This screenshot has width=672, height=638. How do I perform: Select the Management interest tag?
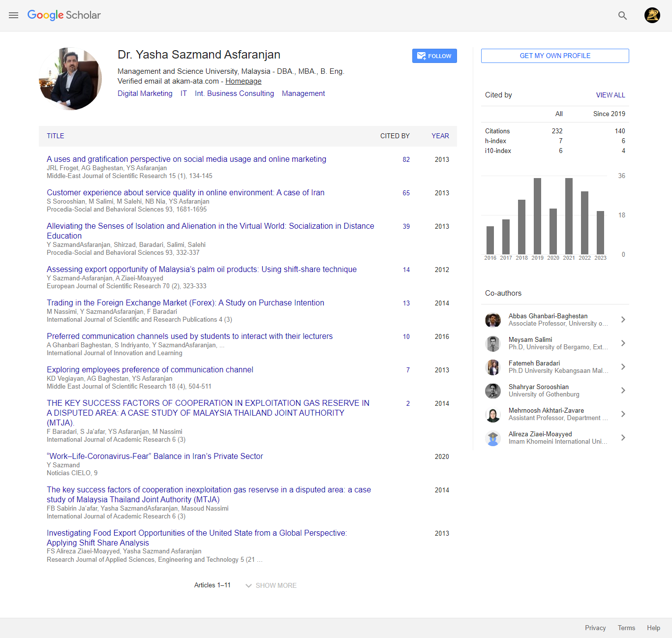304,93
